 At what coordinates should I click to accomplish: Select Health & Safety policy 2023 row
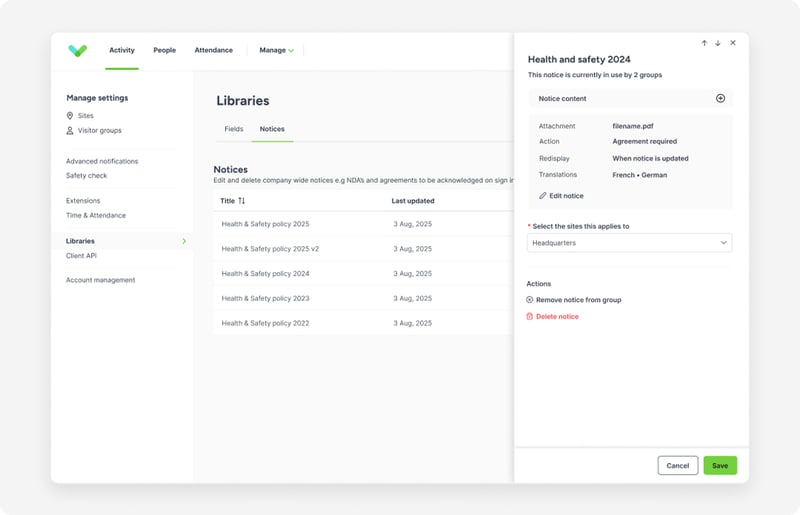click(363, 299)
